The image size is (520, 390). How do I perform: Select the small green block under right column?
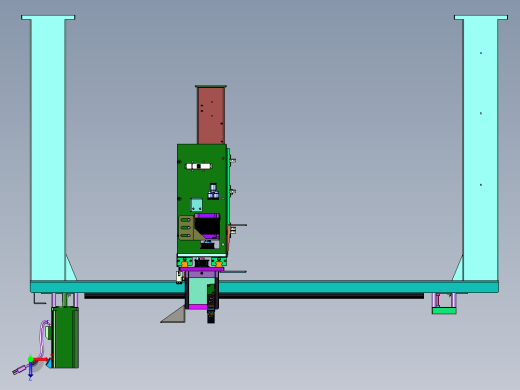click(x=444, y=311)
